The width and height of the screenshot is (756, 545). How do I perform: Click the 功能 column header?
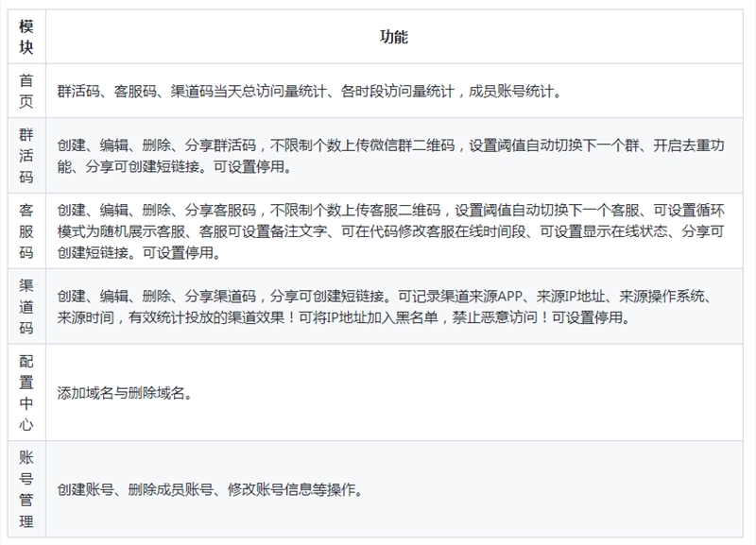(394, 37)
